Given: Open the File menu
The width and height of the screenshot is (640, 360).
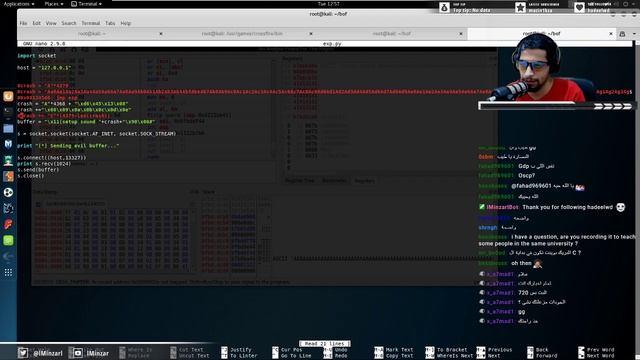Looking at the screenshot, I should (23, 23).
